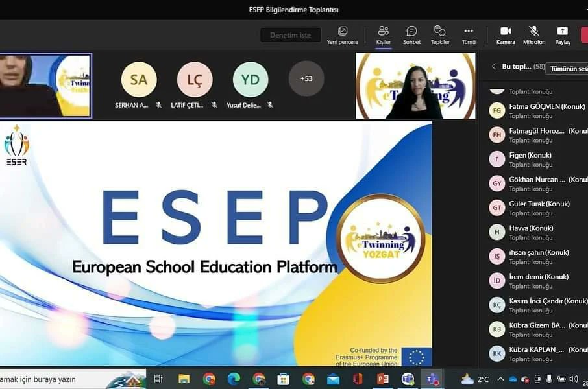Open meeting in Yeni pencere
The width and height of the screenshot is (588, 389).
[x=343, y=35]
